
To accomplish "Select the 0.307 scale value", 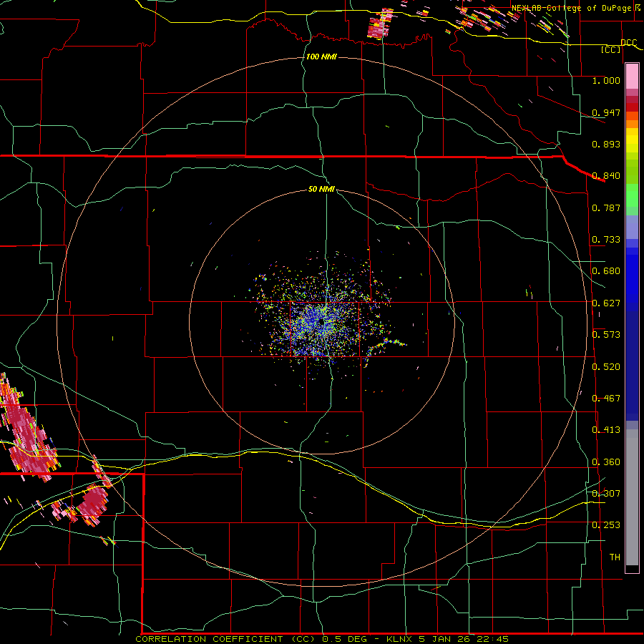I will pyautogui.click(x=606, y=494).
